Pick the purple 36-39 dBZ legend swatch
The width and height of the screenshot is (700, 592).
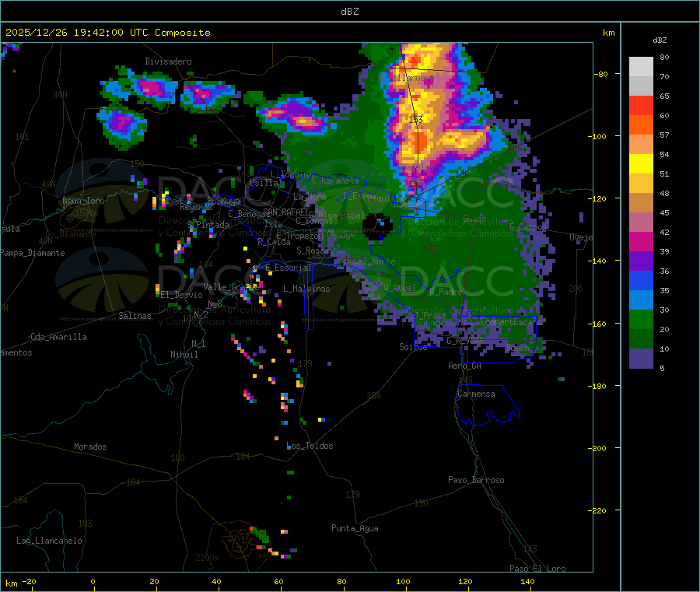click(641, 261)
